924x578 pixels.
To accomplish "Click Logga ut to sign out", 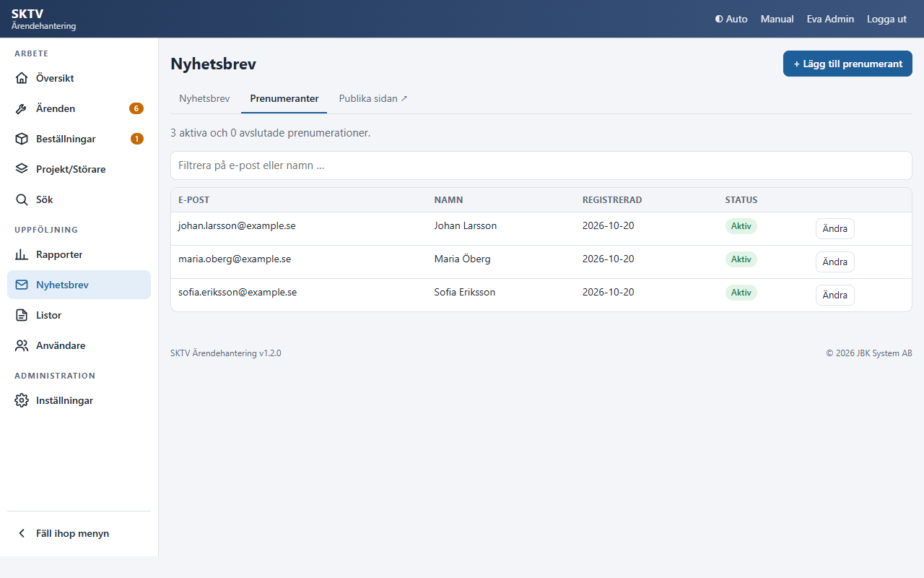I will [886, 19].
